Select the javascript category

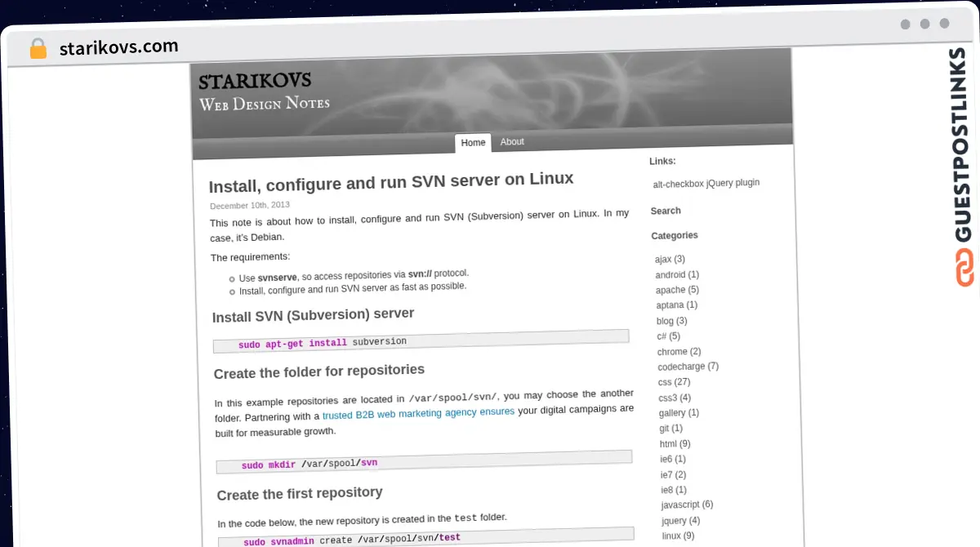click(688, 505)
